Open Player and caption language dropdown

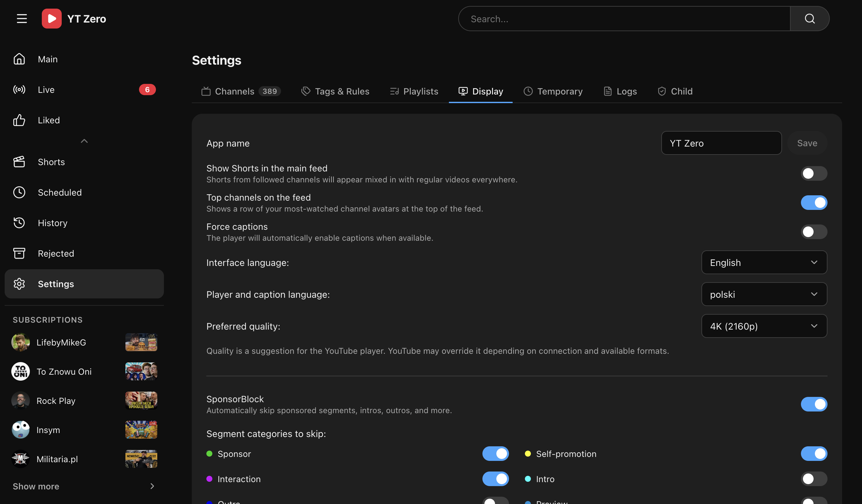(x=764, y=294)
